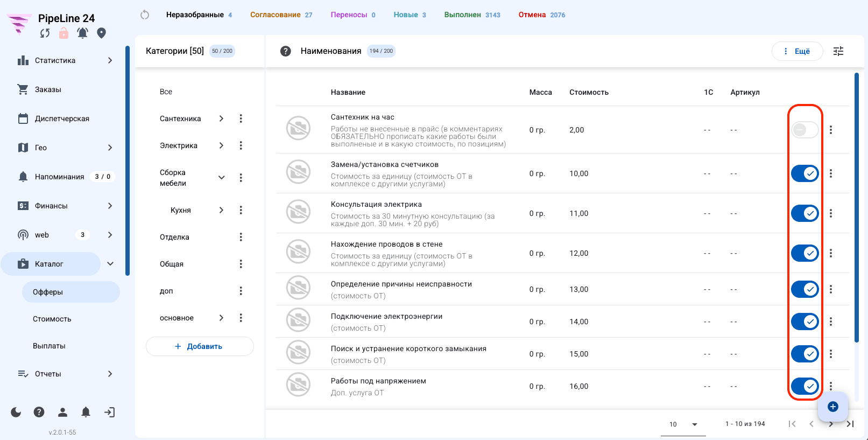Click the map pin icon under PipeLine 24
The height and width of the screenshot is (440, 868).
pyautogui.click(x=101, y=33)
